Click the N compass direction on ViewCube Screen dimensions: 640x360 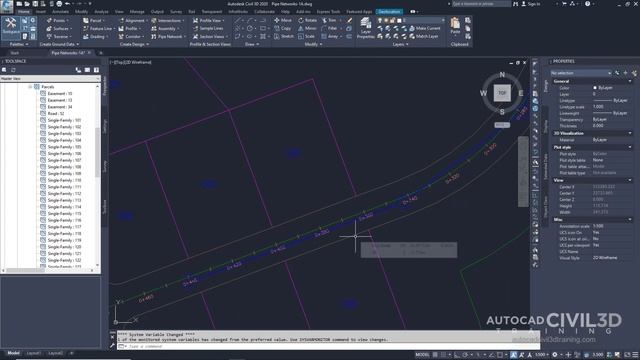(x=502, y=74)
